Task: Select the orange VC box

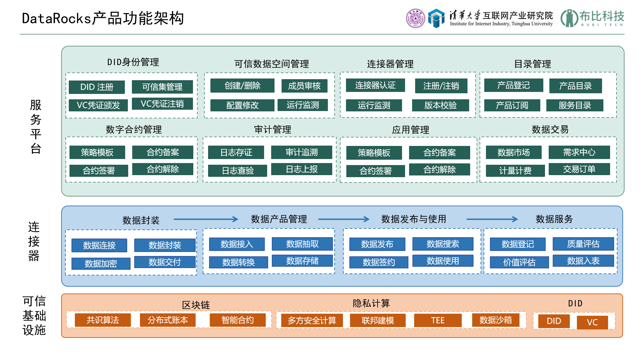Action: 592,322
